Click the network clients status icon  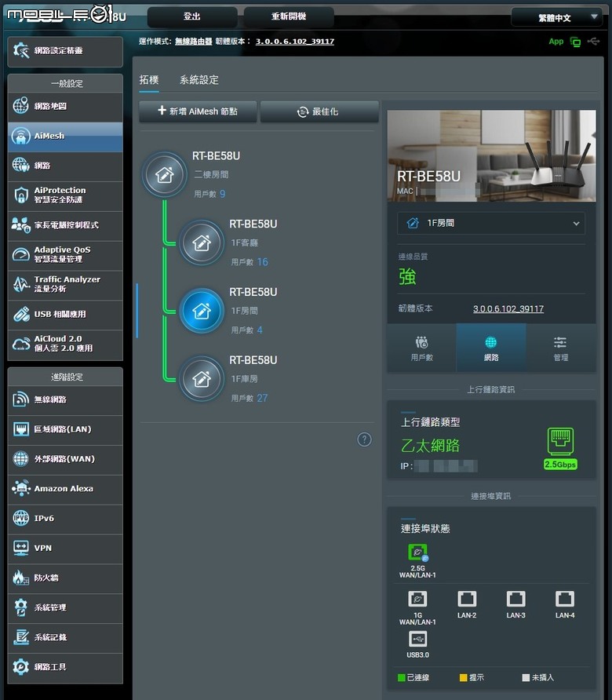click(x=575, y=42)
